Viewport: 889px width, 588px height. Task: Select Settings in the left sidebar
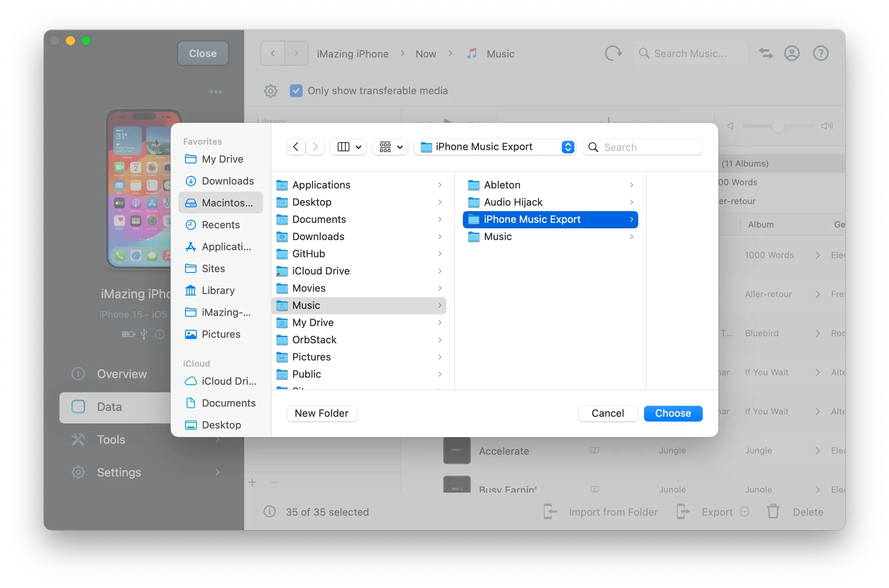119,472
